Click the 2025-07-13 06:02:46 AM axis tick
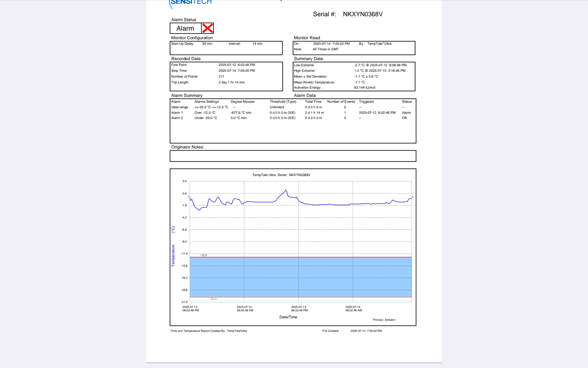This screenshot has width=588, height=368. tap(245, 309)
